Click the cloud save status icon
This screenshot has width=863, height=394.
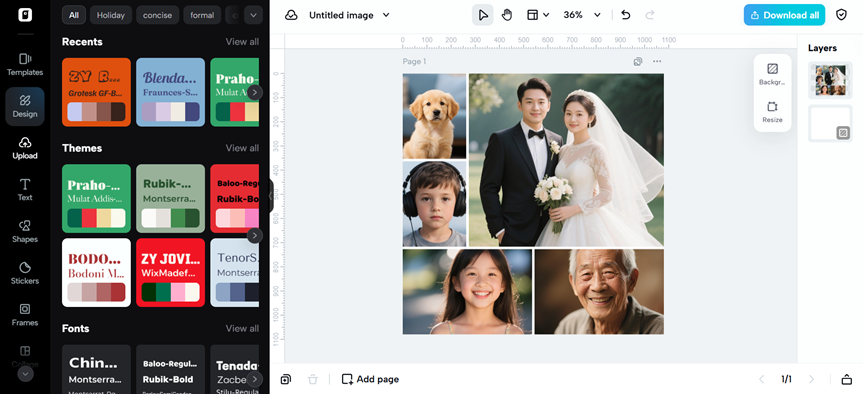pos(291,15)
